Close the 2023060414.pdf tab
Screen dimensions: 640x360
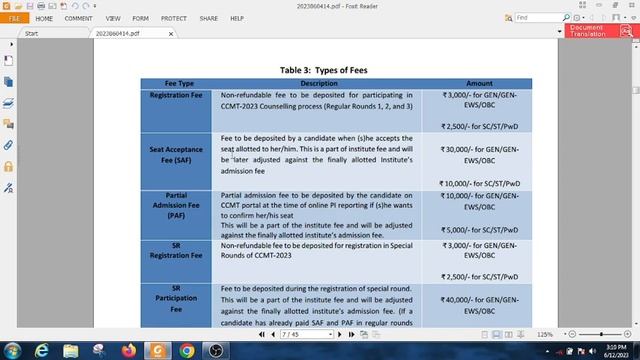pos(171,34)
